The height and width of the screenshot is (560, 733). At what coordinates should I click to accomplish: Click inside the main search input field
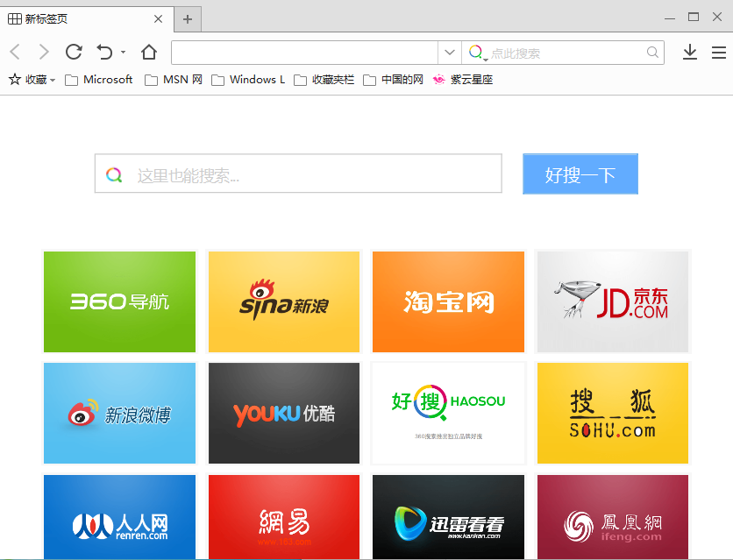tap(298, 174)
